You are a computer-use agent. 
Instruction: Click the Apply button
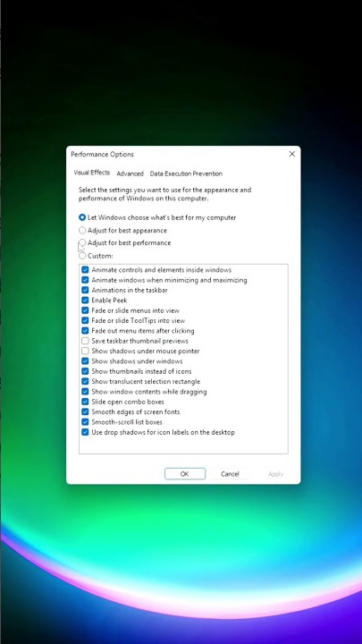[275, 473]
